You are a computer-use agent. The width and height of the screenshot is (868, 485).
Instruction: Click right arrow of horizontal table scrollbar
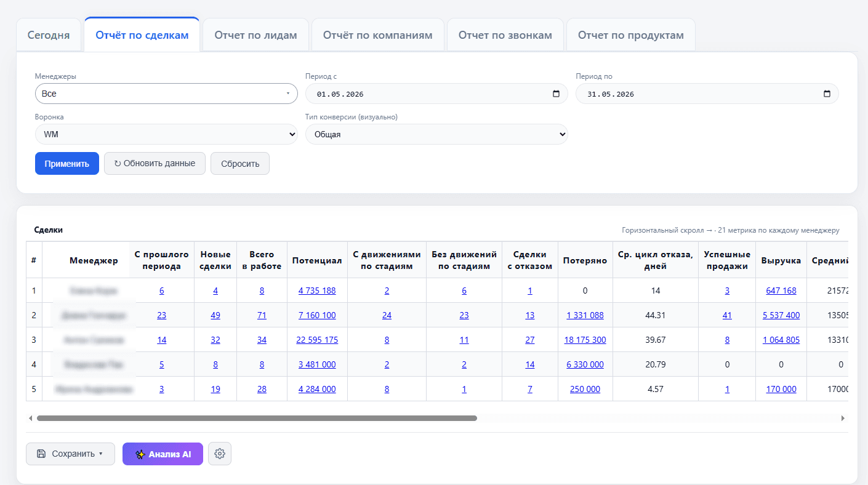point(843,418)
